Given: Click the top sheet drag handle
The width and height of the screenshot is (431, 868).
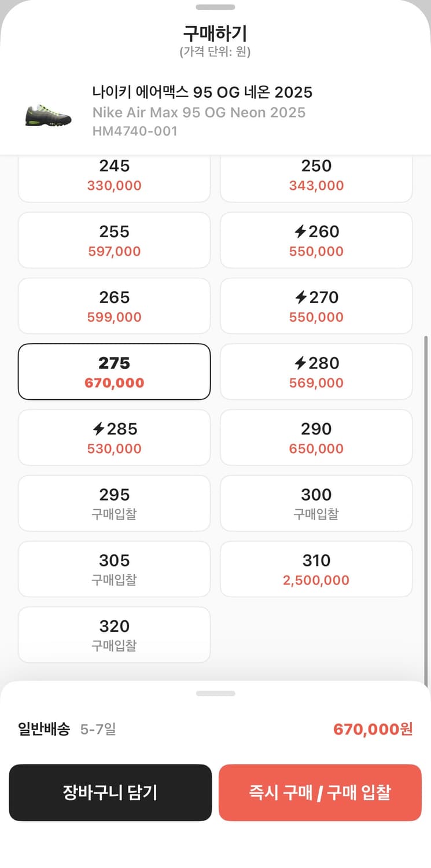Looking at the screenshot, I should pyautogui.click(x=215, y=8).
